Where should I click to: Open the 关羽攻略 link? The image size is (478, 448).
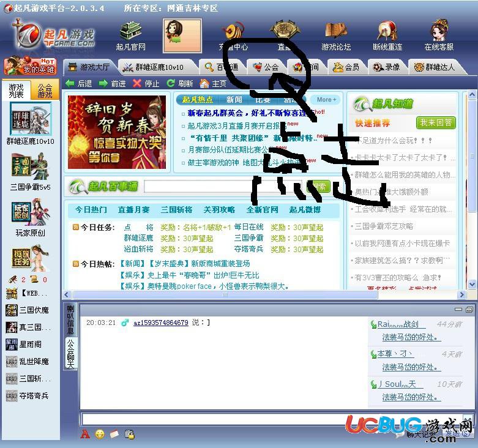click(219, 210)
